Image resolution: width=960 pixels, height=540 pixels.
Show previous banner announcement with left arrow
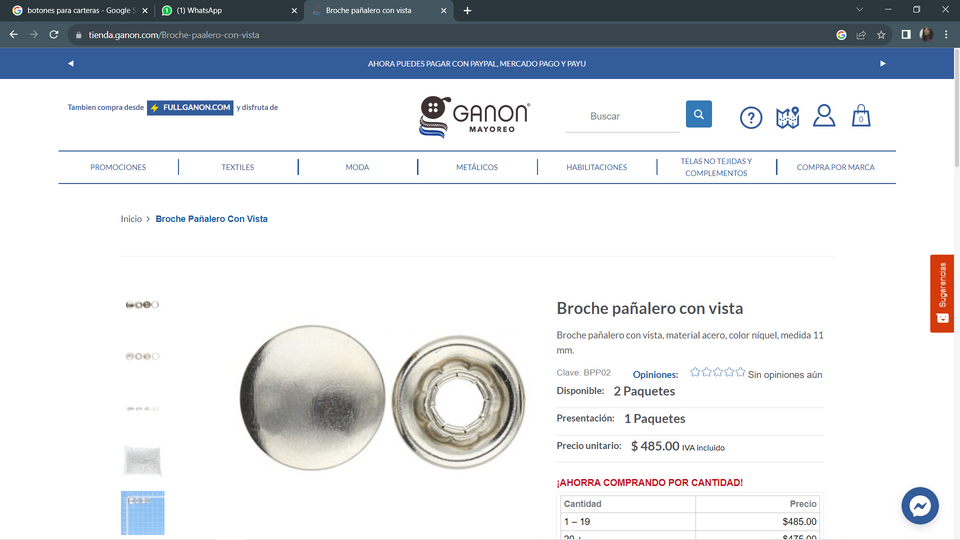point(71,63)
